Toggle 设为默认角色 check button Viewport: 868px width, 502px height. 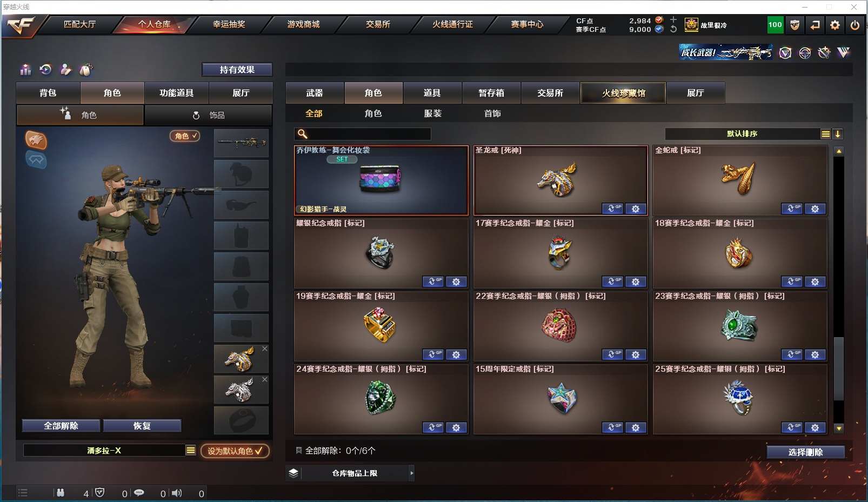(x=235, y=451)
